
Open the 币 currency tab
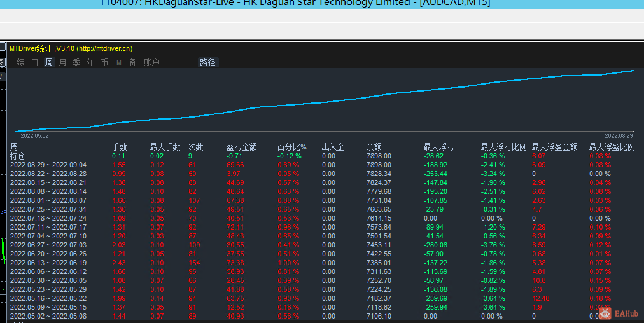105,62
